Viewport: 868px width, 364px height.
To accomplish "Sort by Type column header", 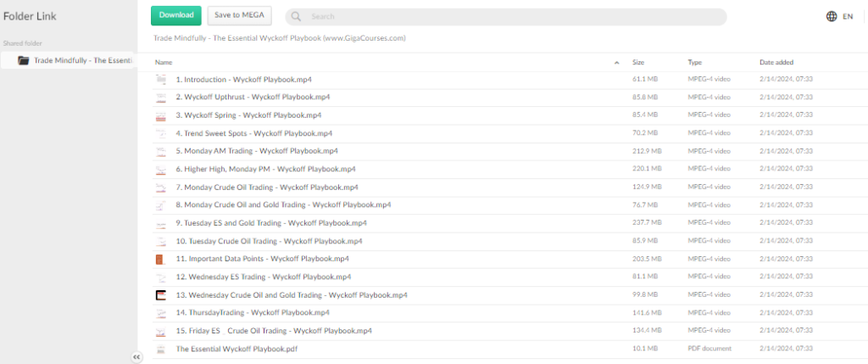I will click(695, 62).
